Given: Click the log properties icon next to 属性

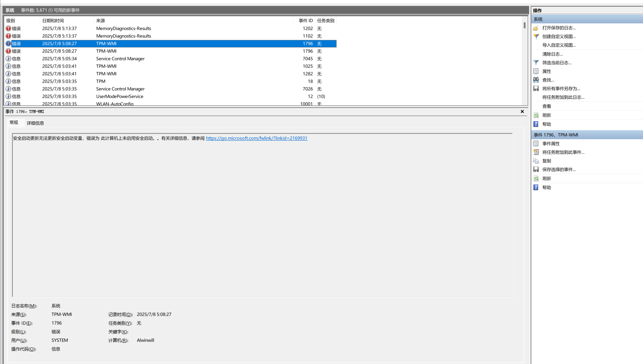Looking at the screenshot, I should click(536, 71).
